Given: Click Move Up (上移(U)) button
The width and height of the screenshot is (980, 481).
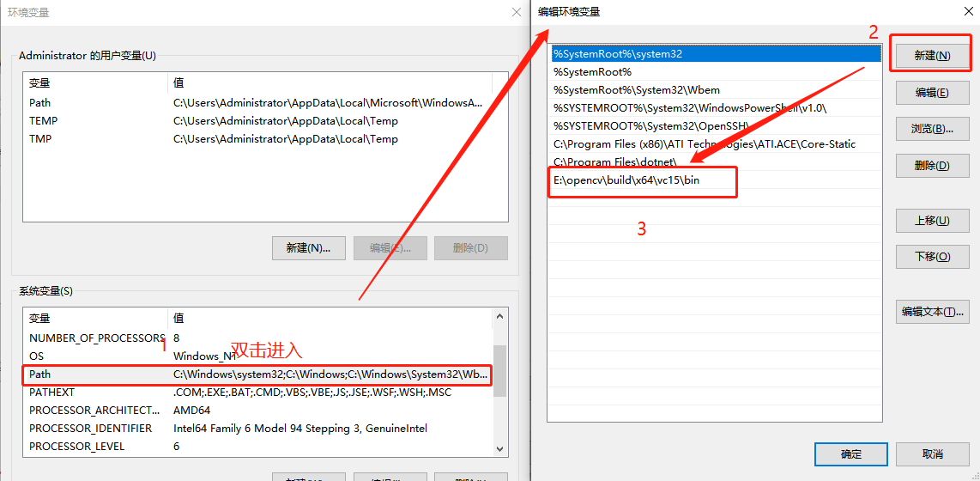Looking at the screenshot, I should pos(933,220).
